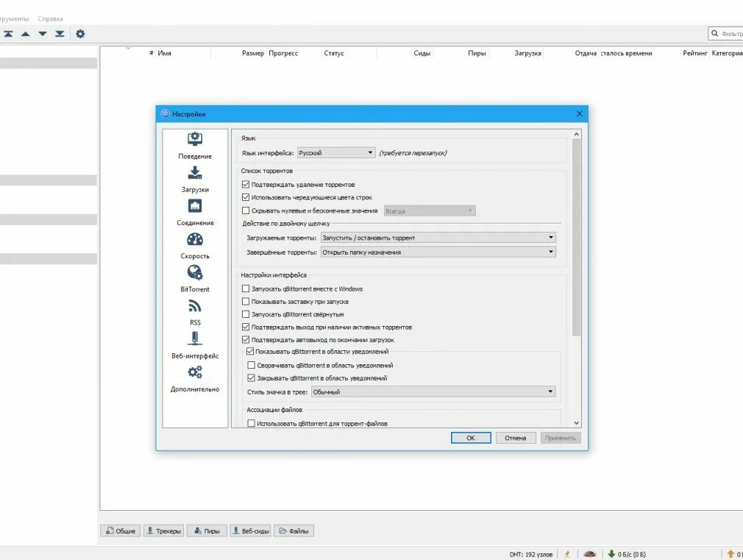Sort torrents by Сиды column

pyautogui.click(x=405, y=53)
